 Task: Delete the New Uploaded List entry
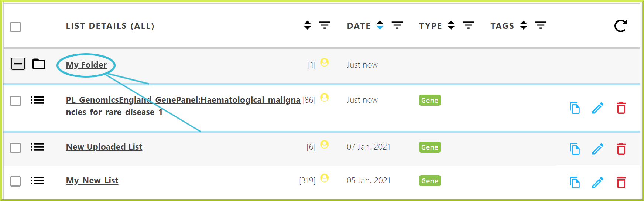621,149
